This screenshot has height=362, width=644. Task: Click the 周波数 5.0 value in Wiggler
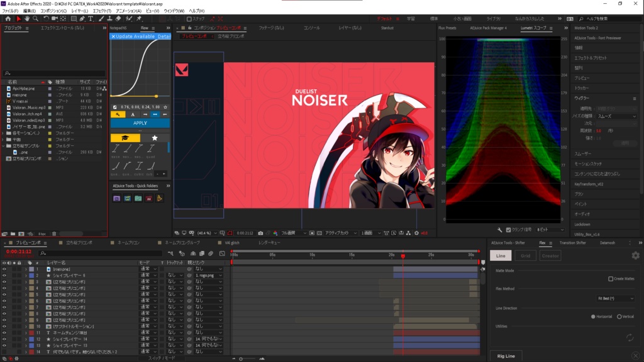click(x=599, y=131)
